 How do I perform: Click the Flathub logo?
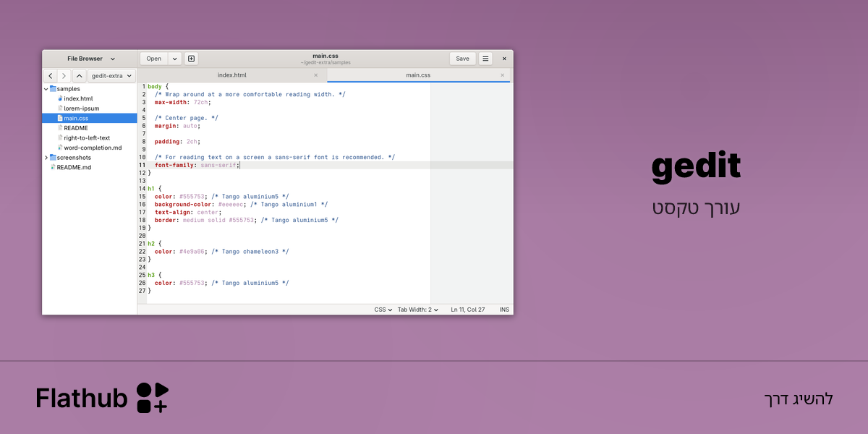[x=102, y=398]
